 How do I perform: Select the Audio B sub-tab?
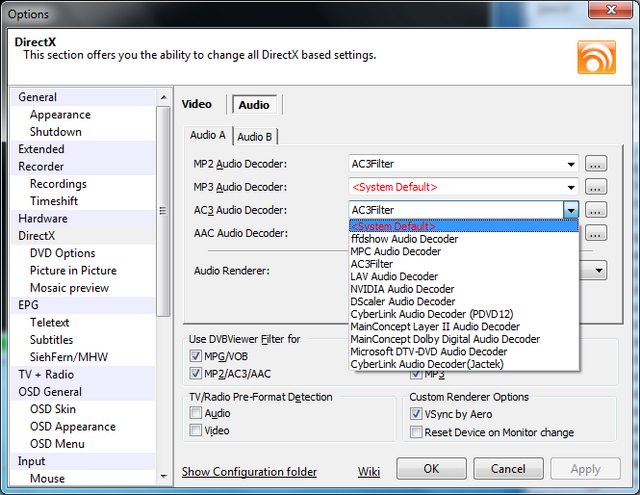click(x=255, y=137)
